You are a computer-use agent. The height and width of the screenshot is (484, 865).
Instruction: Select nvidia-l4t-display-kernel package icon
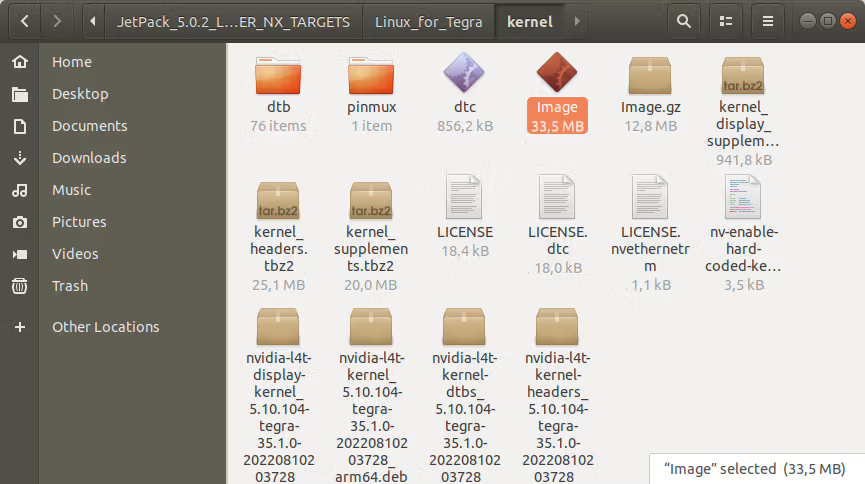click(278, 326)
